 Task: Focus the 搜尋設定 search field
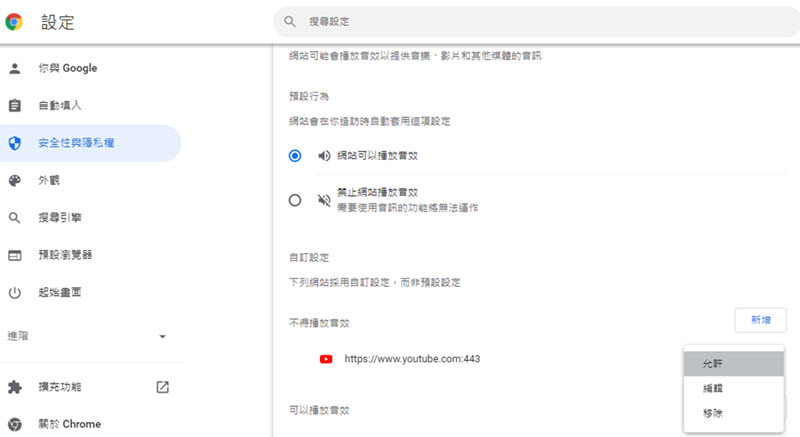[537, 21]
